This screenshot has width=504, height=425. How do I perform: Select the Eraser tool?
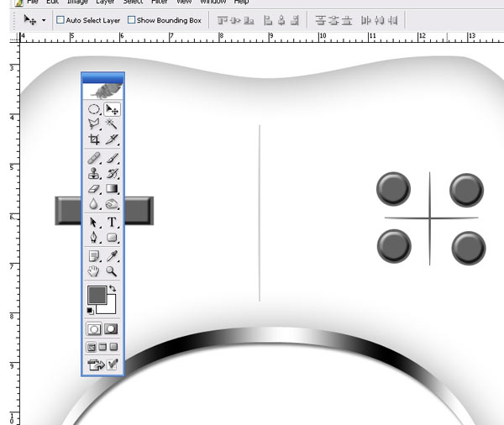click(x=94, y=189)
